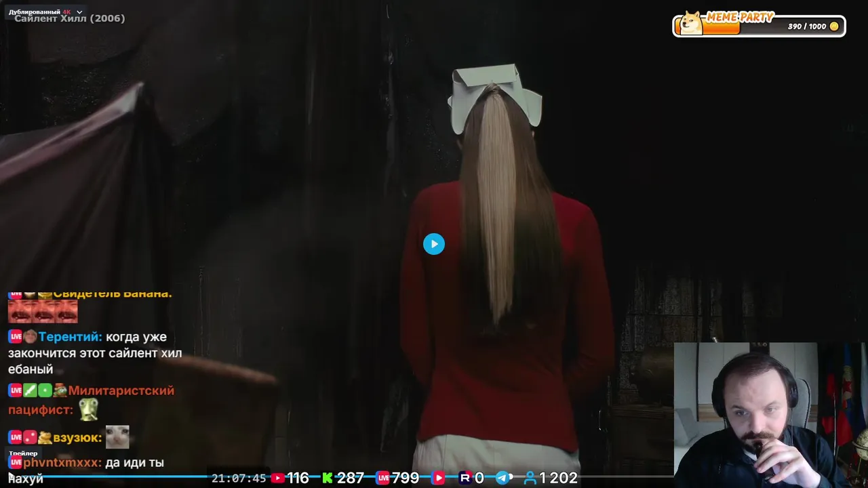Click the 390 / 1000 coin counter
This screenshot has height=488, width=868.
tap(807, 26)
